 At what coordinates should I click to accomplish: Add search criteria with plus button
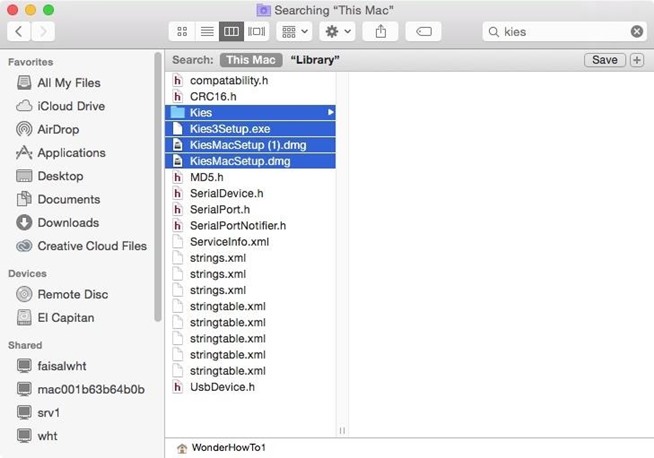coord(637,60)
